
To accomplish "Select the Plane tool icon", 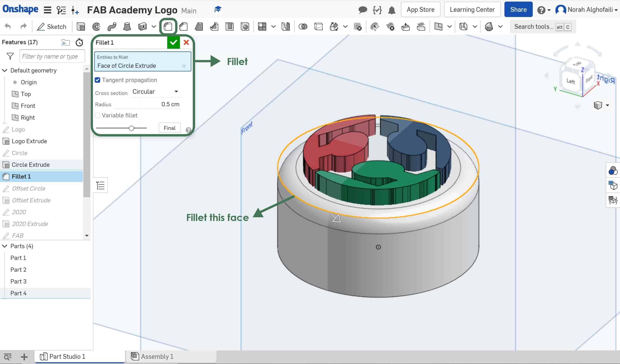I will pos(438,27).
